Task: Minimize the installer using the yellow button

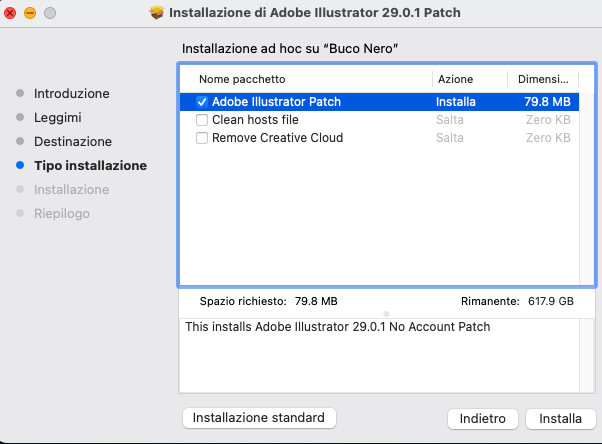Action: (30, 13)
